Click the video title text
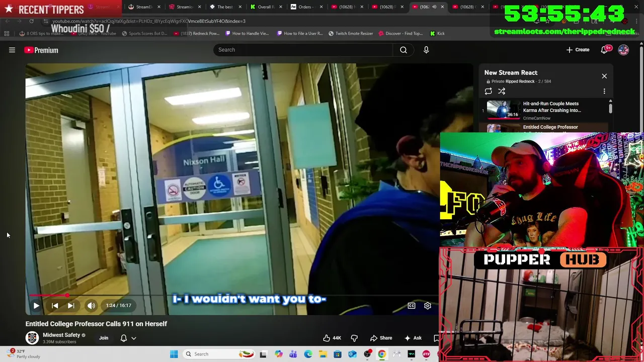This screenshot has height=362, width=644. [96, 324]
